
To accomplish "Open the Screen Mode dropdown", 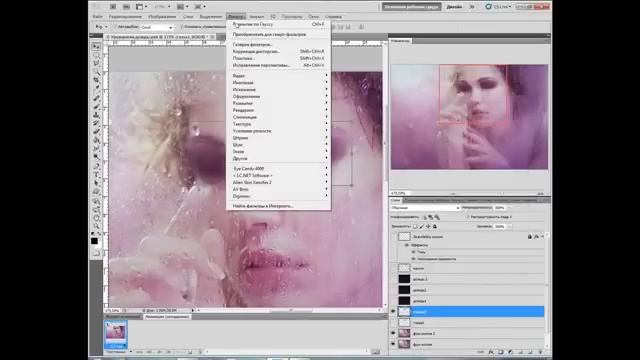I will 200,7.
